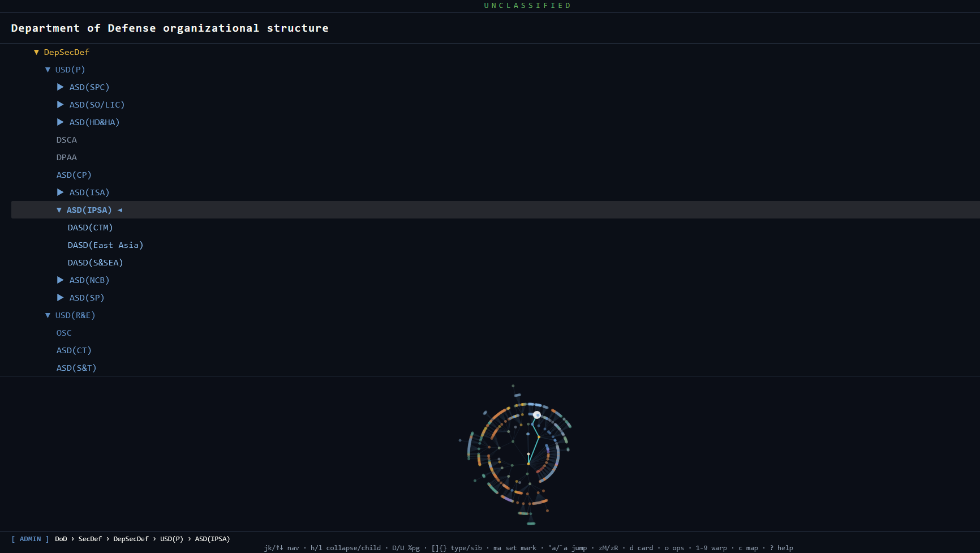Click the ASD(NCB) label

[89, 280]
